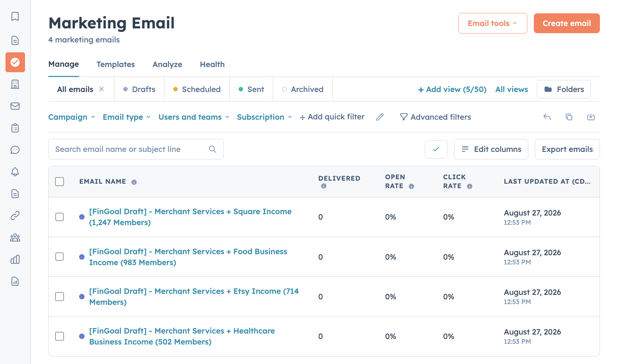The width and height of the screenshot is (617, 364).
Task: Open the Email tools dropdown
Action: [493, 23]
